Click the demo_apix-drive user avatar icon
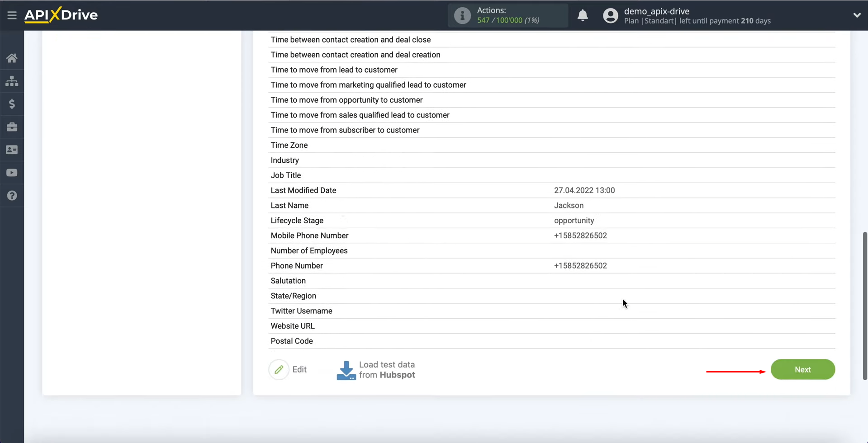The height and width of the screenshot is (443, 868). tap(610, 15)
